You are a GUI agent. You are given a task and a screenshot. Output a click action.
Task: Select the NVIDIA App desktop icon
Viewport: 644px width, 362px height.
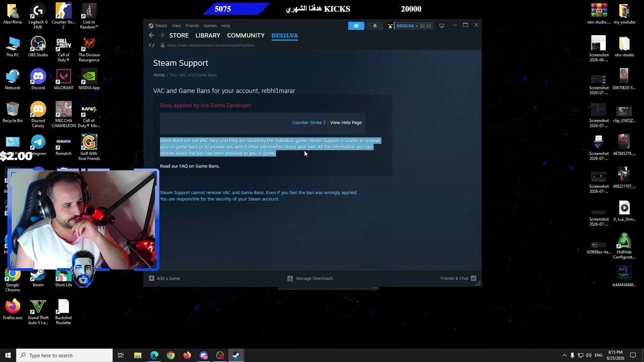pos(89,80)
